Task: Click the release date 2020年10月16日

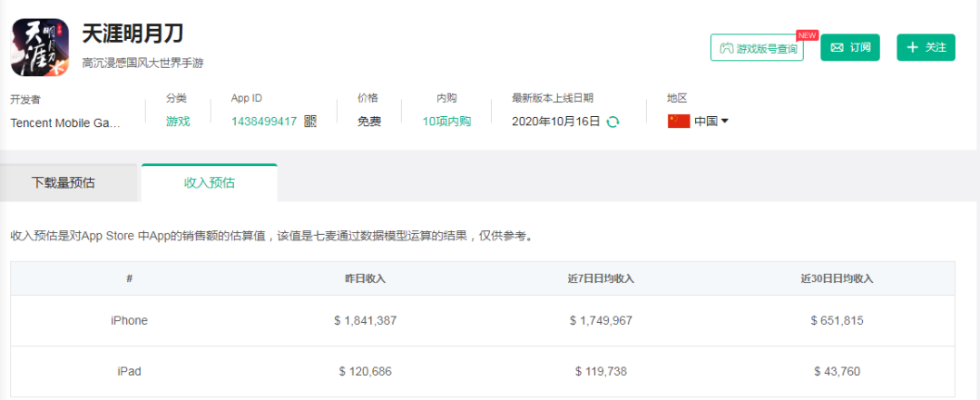Action: click(x=555, y=122)
